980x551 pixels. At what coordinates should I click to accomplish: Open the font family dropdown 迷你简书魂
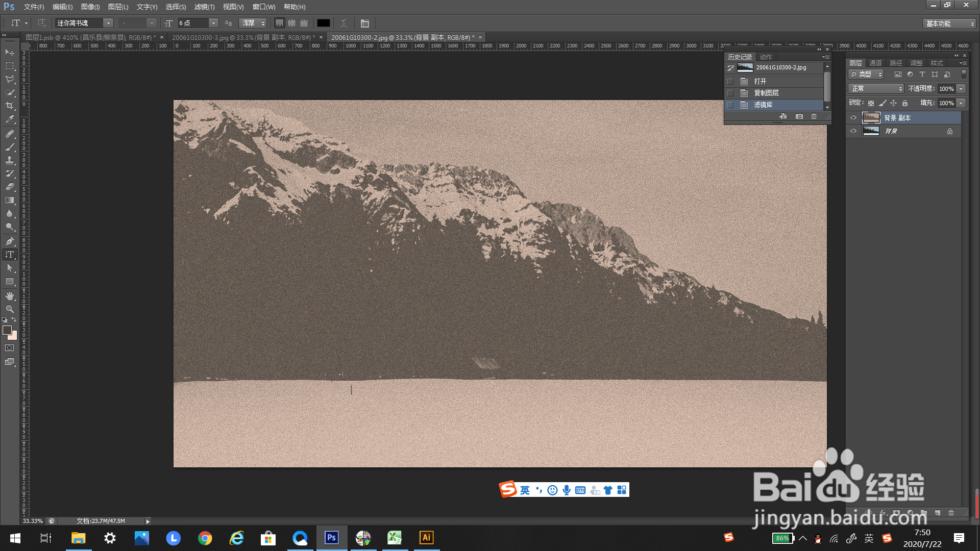pos(108,23)
